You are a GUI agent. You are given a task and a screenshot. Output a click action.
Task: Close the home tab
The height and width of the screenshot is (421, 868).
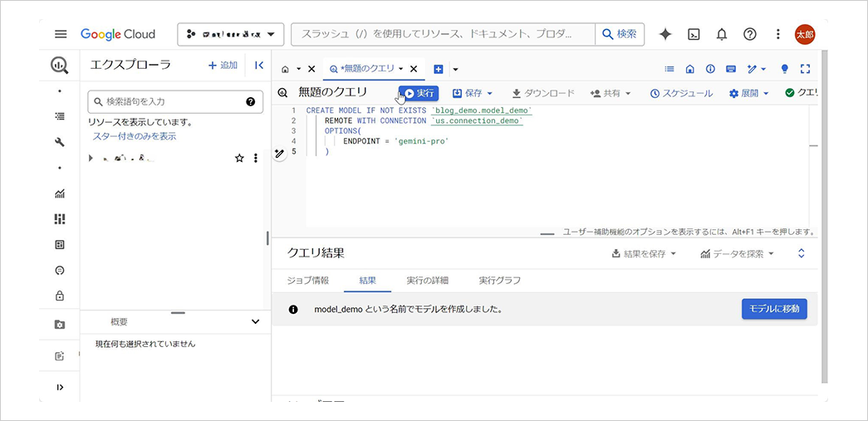pos(311,69)
